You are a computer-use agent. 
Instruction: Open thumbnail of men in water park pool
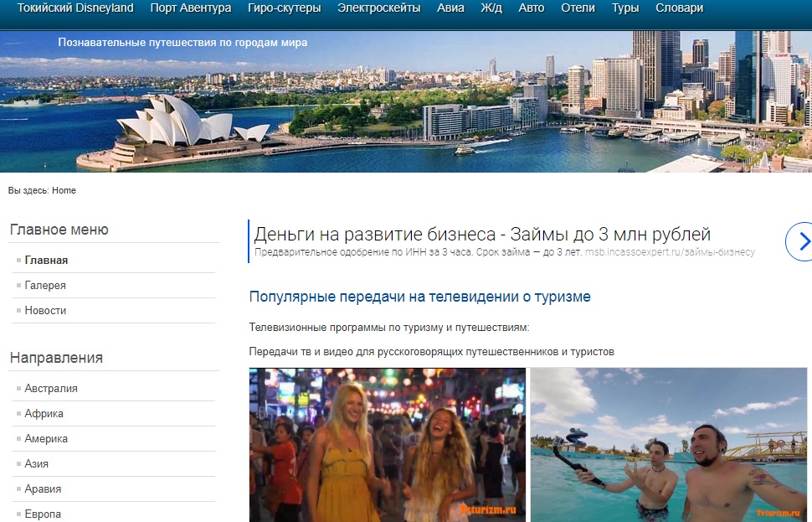(669, 445)
